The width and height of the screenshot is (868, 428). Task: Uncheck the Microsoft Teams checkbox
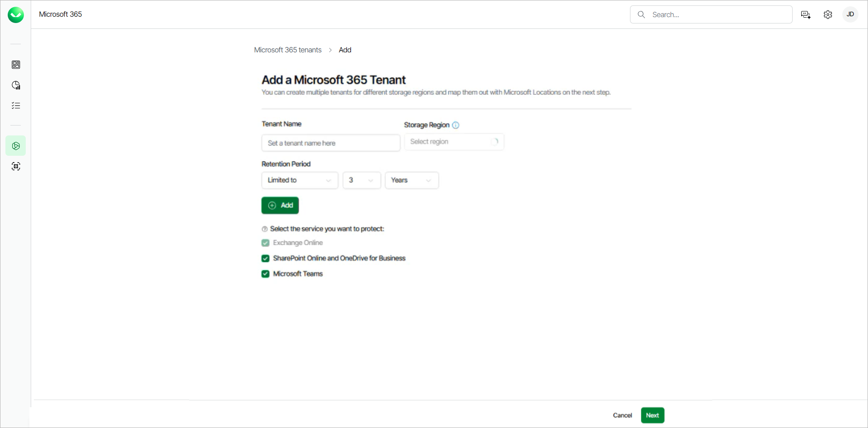[266, 274]
